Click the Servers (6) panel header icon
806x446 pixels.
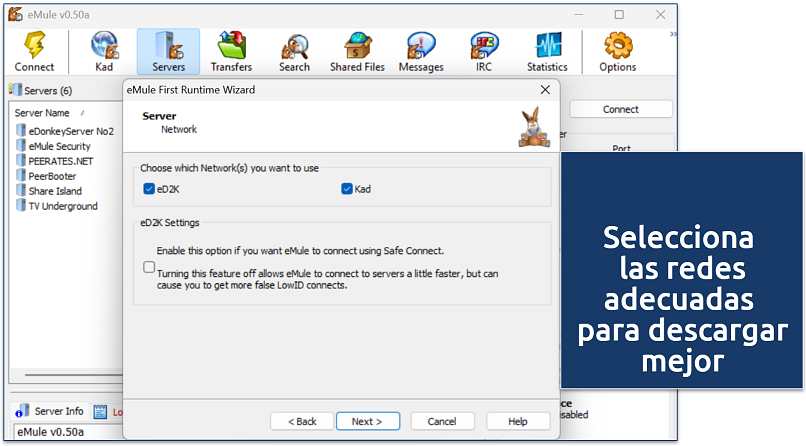point(15,90)
